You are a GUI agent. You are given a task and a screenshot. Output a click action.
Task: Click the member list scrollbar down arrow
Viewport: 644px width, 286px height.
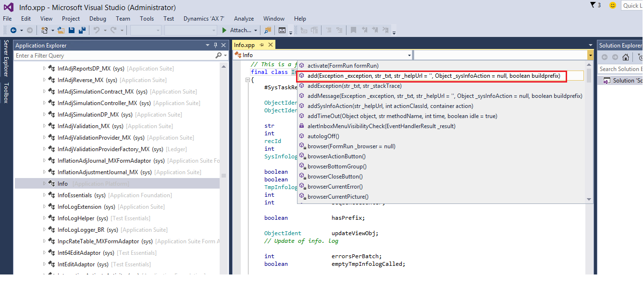point(589,199)
